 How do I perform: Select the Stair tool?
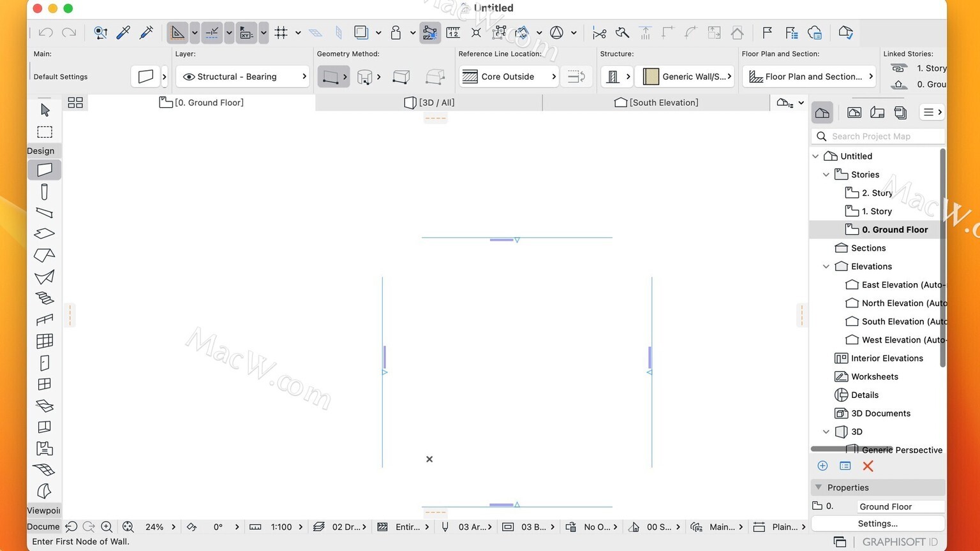coord(45,298)
